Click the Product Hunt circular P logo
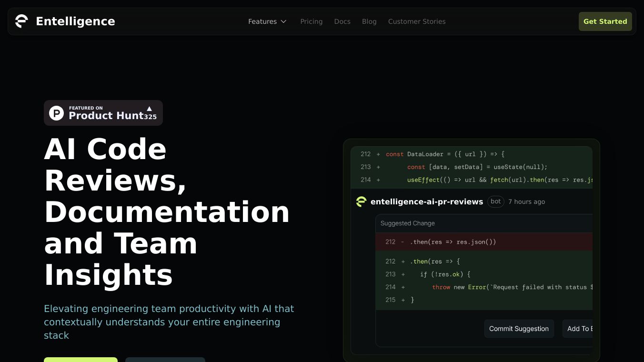Screen dimensions: 644x362 point(57,113)
